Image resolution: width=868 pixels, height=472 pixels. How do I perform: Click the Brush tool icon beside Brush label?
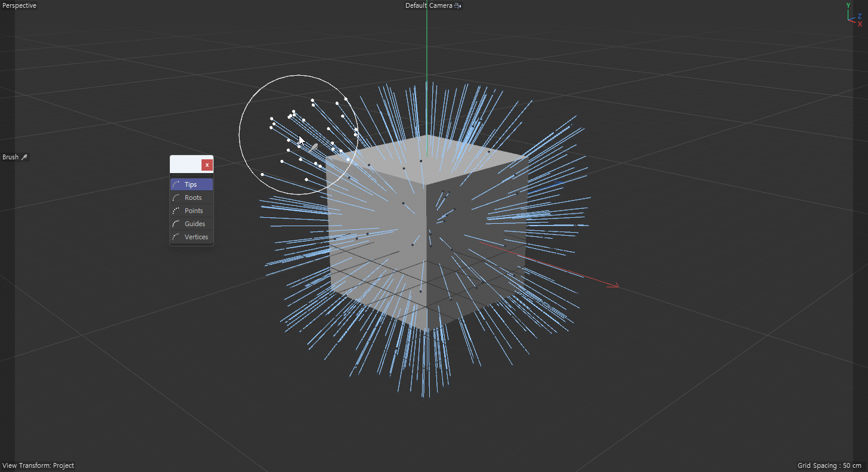tap(24, 157)
